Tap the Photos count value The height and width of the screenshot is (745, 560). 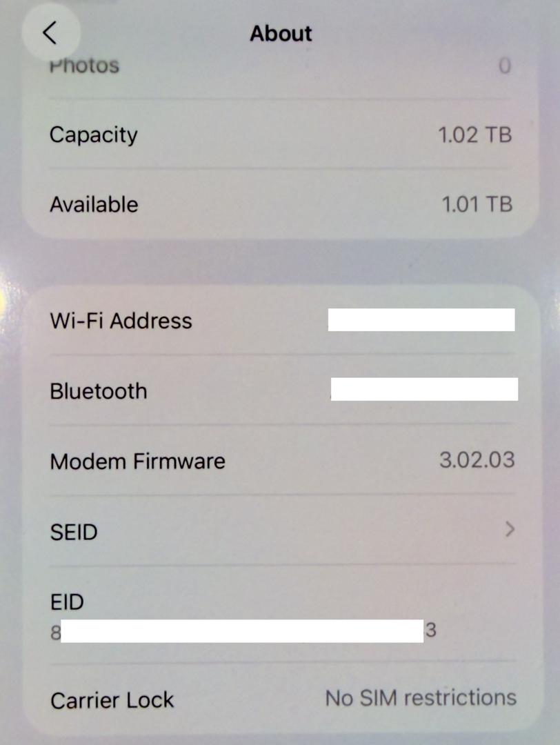point(505,66)
